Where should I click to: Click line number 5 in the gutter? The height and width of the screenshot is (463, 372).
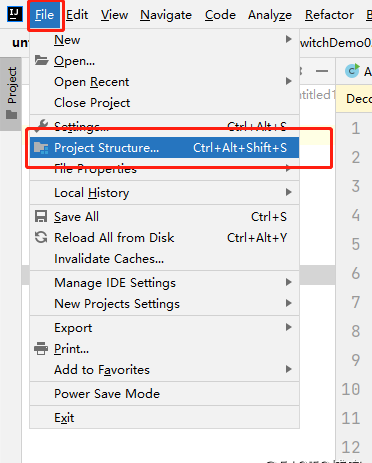(355, 244)
